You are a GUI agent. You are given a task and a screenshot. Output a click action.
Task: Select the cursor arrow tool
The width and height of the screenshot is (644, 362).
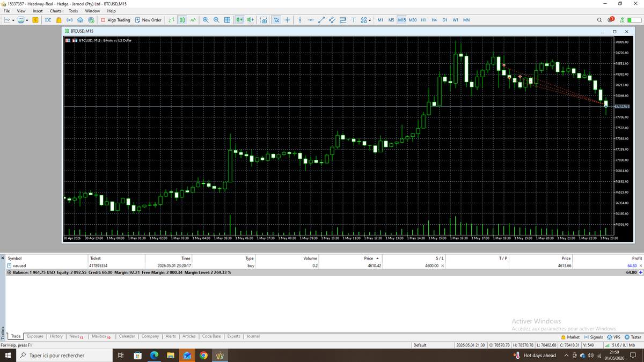pos(277,20)
